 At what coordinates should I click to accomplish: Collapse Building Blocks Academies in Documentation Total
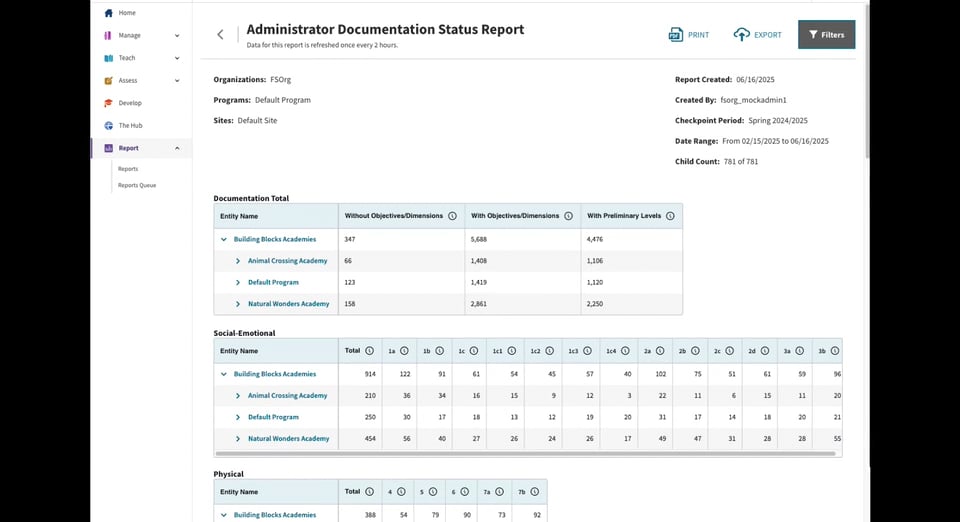click(223, 240)
